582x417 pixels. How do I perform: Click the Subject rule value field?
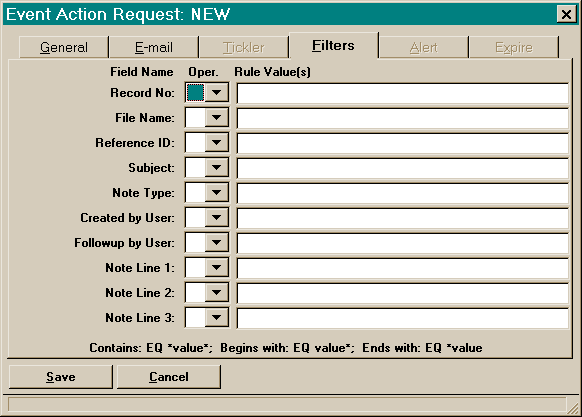coord(403,168)
